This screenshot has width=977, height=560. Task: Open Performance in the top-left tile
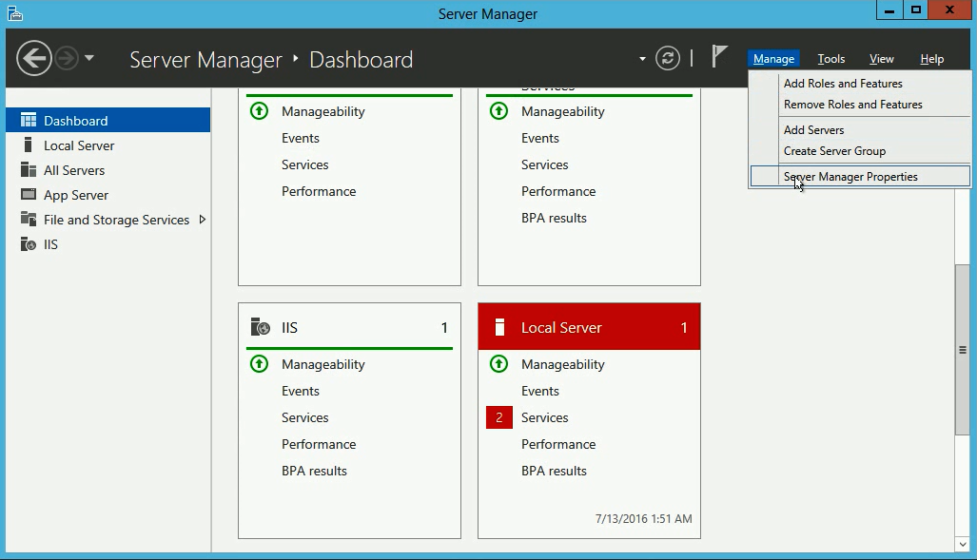click(x=319, y=192)
